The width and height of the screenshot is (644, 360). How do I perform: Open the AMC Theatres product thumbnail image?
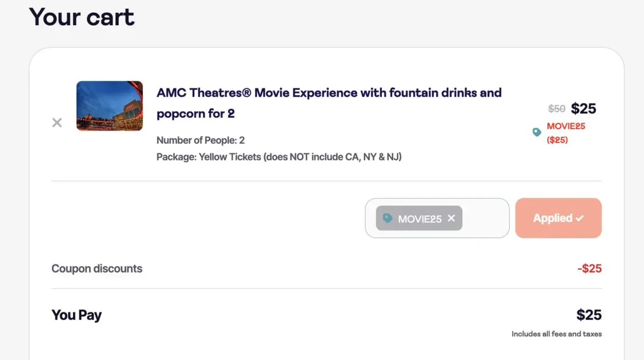(109, 106)
